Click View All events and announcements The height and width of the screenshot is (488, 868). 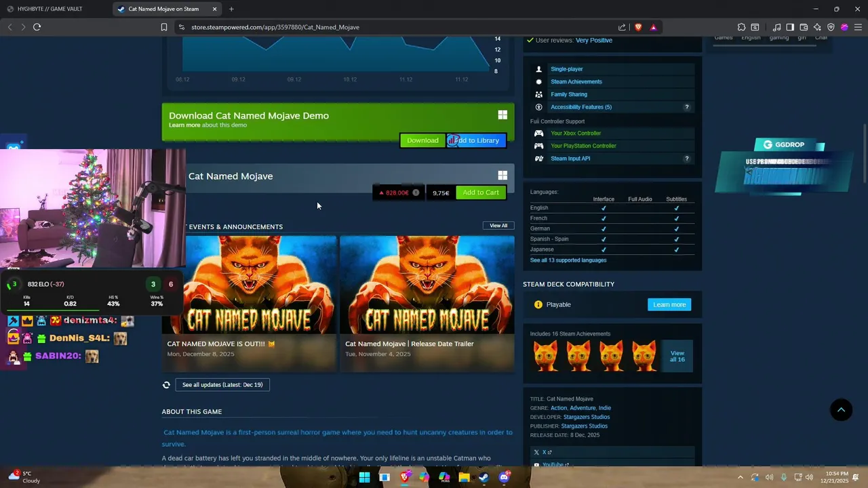click(x=498, y=226)
